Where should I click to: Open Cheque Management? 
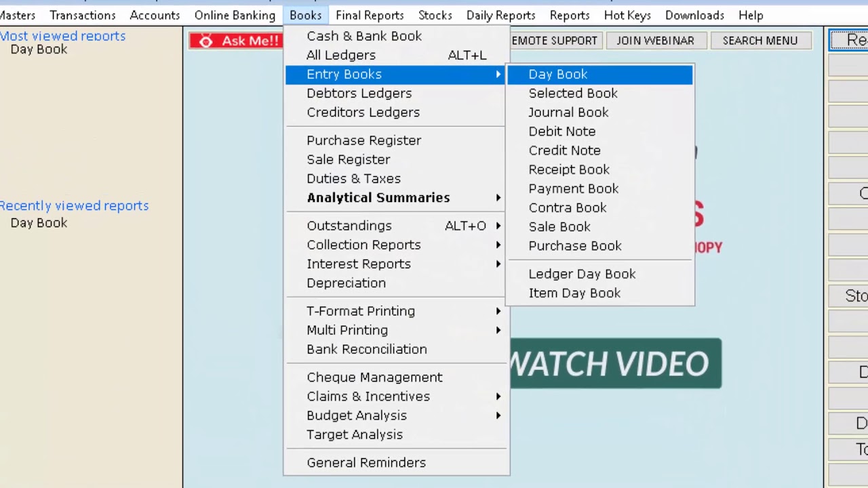click(x=397, y=378)
